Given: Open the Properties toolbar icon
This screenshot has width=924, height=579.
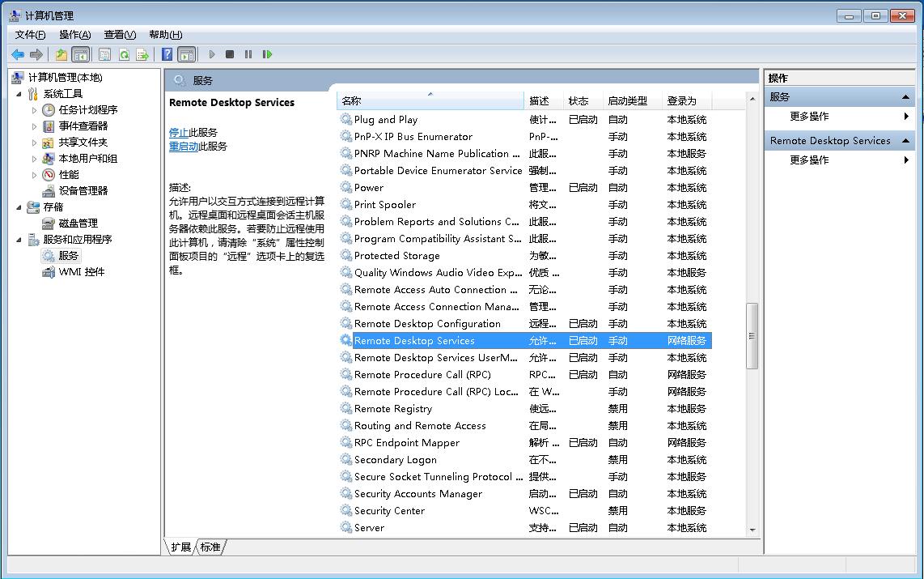Looking at the screenshot, I should [x=104, y=54].
